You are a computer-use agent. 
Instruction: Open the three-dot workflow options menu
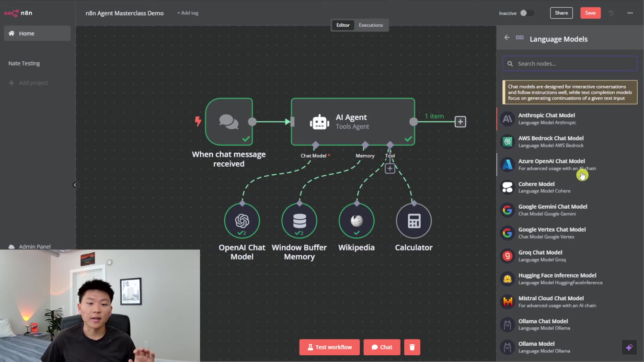pyautogui.click(x=630, y=13)
